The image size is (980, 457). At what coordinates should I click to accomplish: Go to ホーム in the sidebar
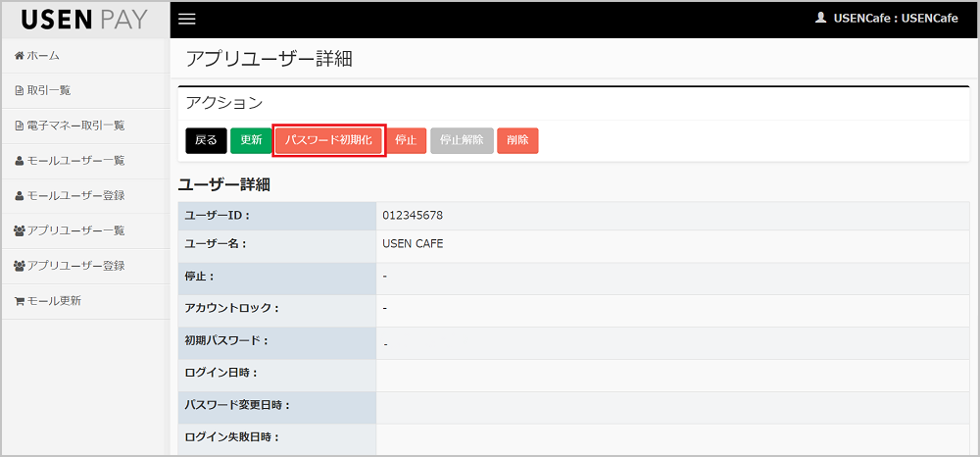click(43, 56)
